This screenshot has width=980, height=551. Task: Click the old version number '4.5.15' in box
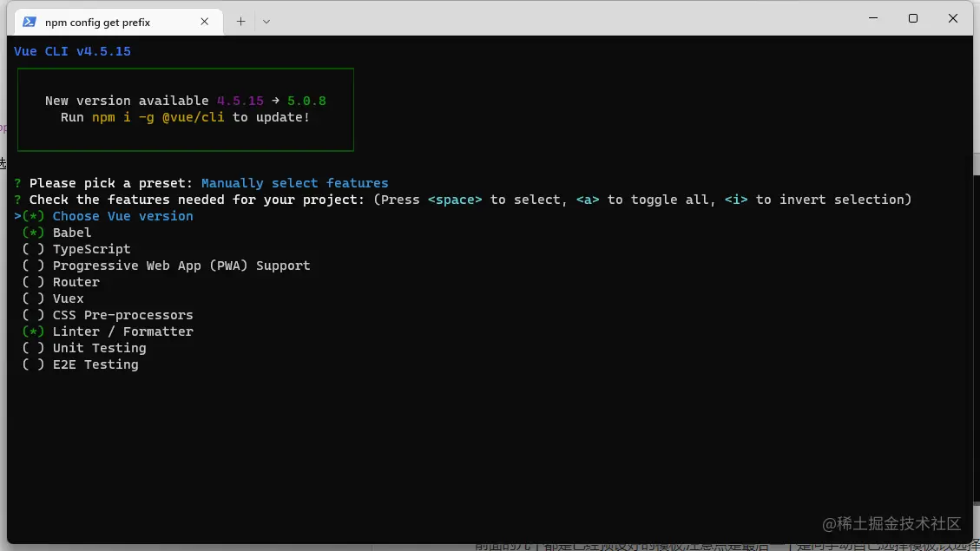click(240, 101)
